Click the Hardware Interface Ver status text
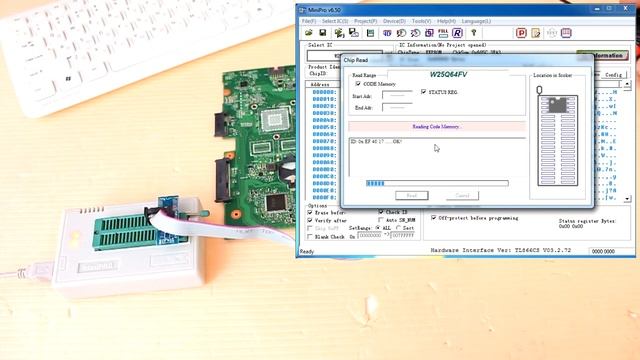Image resolution: width=640 pixels, height=360 pixels. pos(501,250)
